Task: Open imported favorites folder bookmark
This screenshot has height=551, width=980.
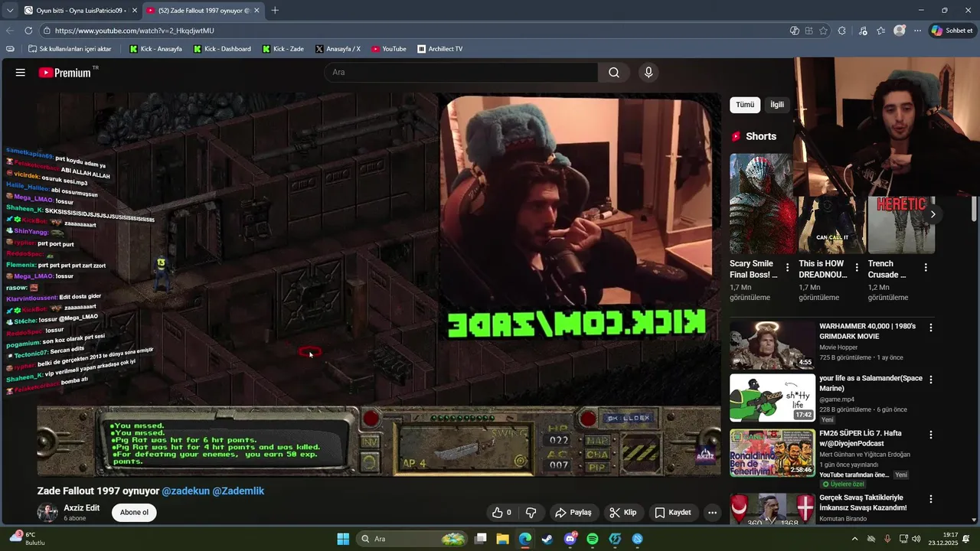Action: pyautogui.click(x=70, y=49)
